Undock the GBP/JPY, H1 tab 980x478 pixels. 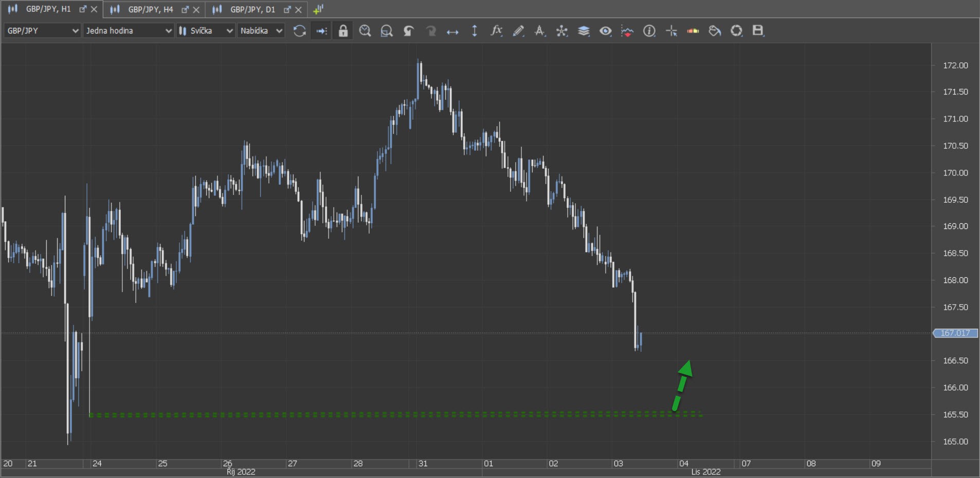pos(83,9)
